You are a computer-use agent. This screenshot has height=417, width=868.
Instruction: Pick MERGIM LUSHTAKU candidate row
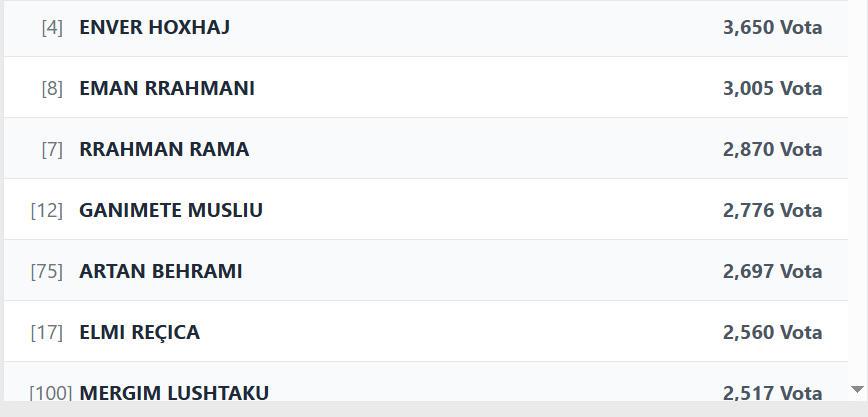[x=173, y=392]
